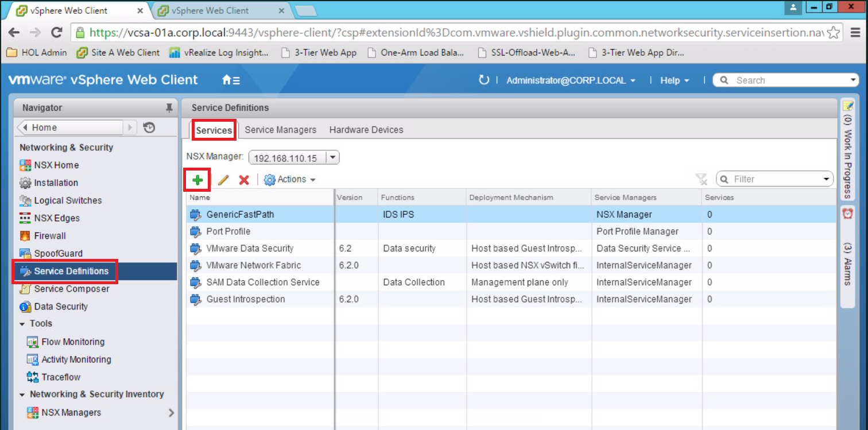Select the SAM Data Collection Service row

[x=511, y=282]
